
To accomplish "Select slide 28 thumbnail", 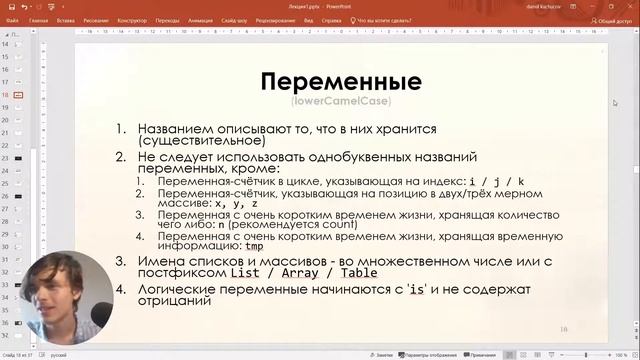I will coord(18,221).
